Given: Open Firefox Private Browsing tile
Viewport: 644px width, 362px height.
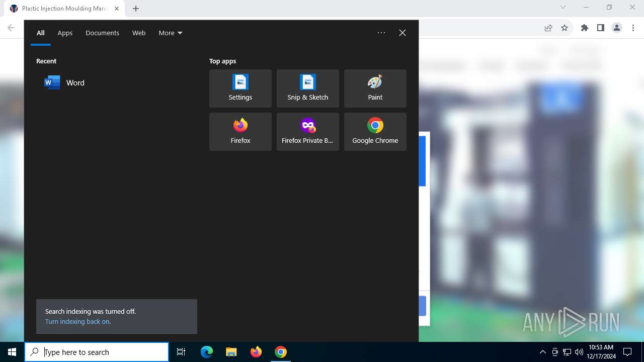Looking at the screenshot, I should (308, 132).
